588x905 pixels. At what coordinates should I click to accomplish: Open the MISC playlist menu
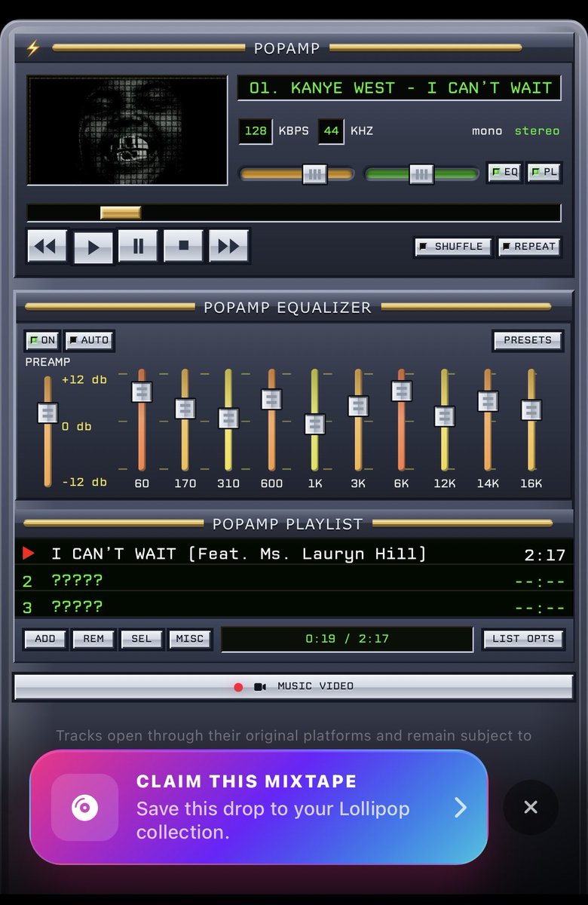point(190,639)
